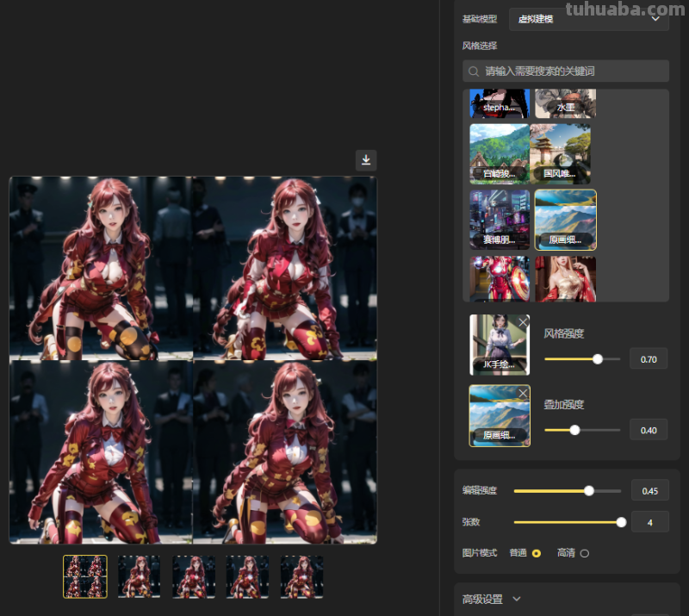This screenshot has width=689, height=616.
Task: Open the fourth result thumbnail
Action: pos(247,576)
